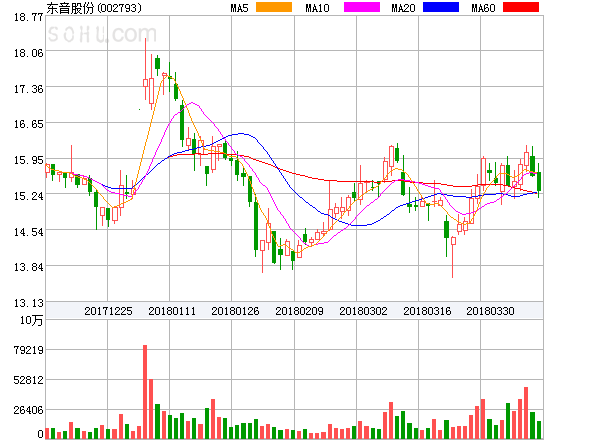Click the 16.65 price axis label

pos(29,124)
